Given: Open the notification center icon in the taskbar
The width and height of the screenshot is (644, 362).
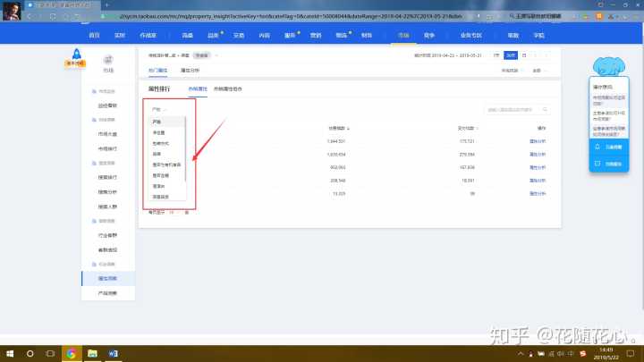Looking at the screenshot, I should click(631, 353).
